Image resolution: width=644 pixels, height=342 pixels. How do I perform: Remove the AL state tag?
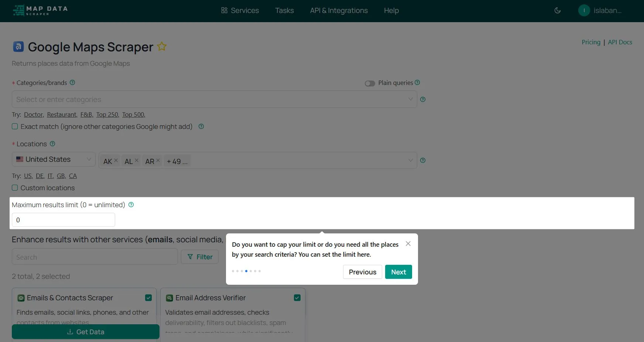tap(137, 161)
